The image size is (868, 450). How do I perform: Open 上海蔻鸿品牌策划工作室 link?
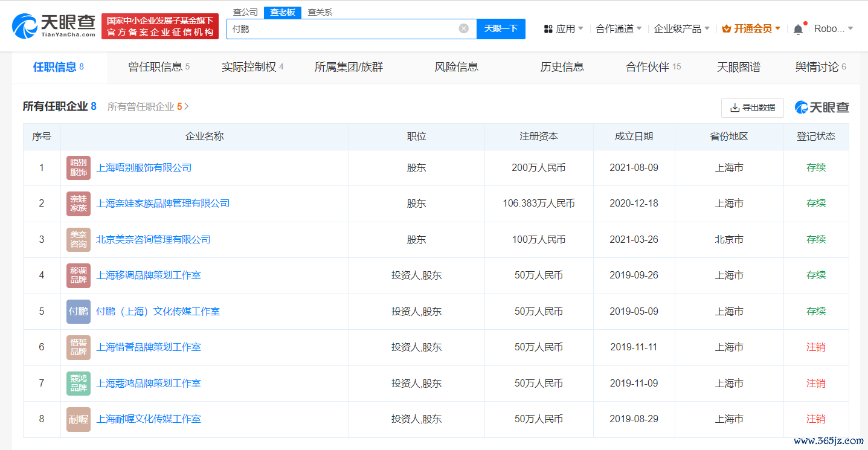[x=149, y=383]
